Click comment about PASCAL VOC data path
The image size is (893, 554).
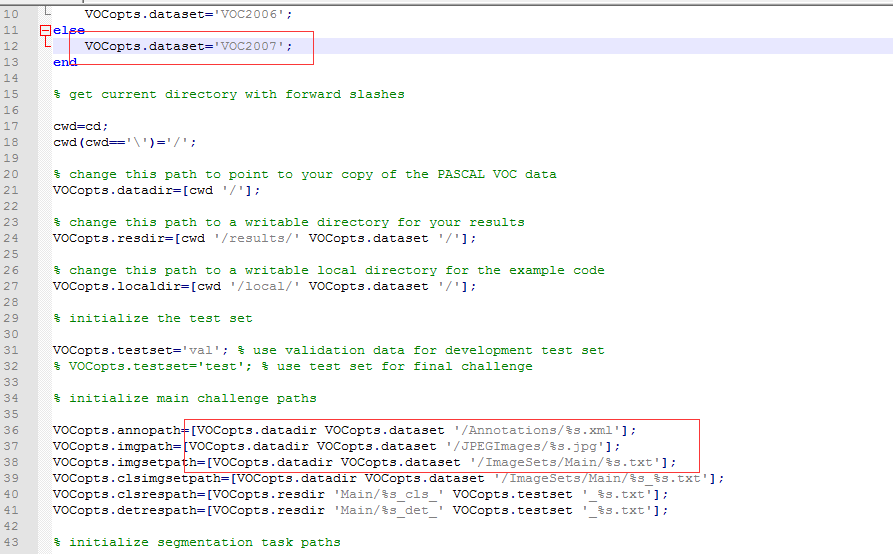(x=305, y=174)
